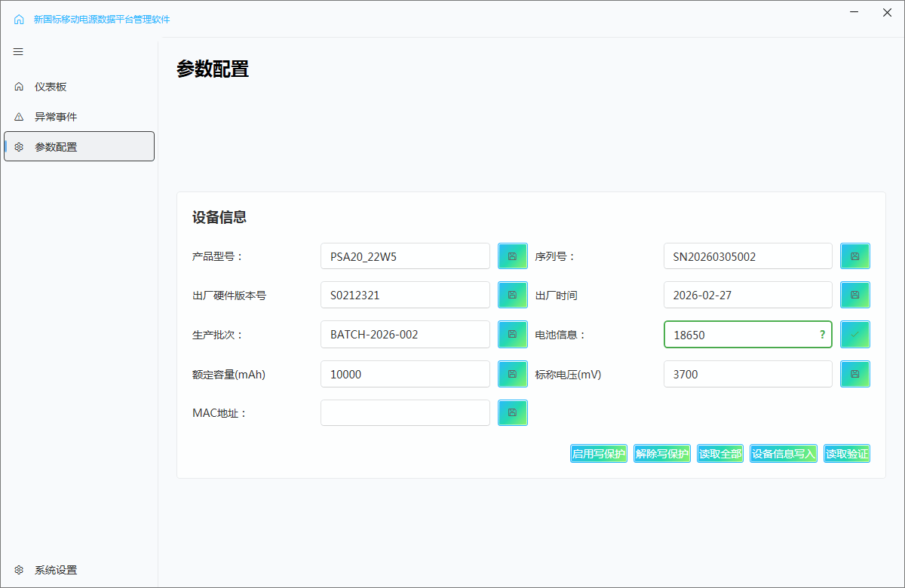Click the 读取全部 button
905x588 pixels.
click(719, 454)
